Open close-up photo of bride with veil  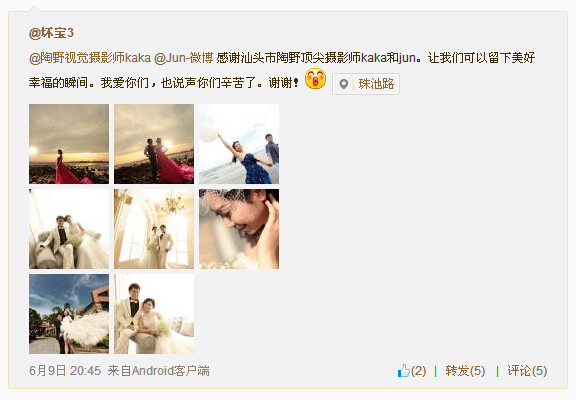[x=239, y=229]
